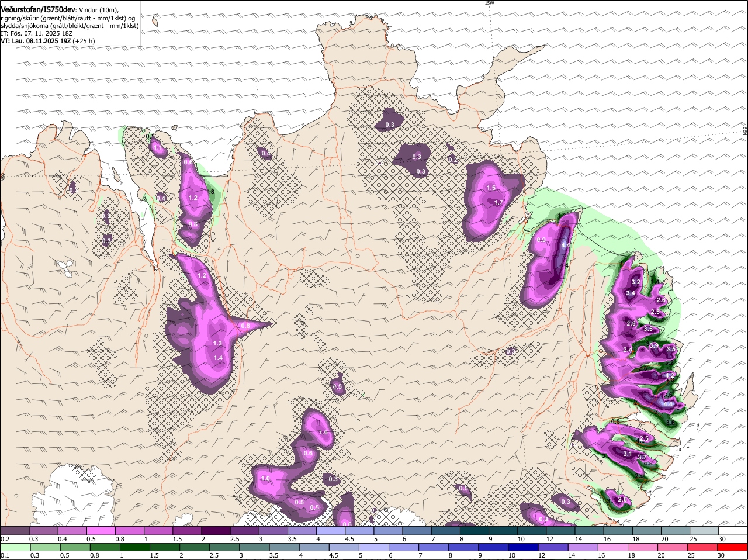Click the '15W' longitude label at the top
This screenshot has height=560, width=748.
490,3
